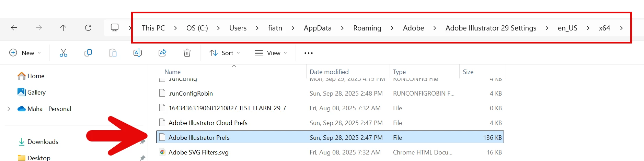The height and width of the screenshot is (161, 644).
Task: Click the 136 KB size cell
Action: pos(492,137)
